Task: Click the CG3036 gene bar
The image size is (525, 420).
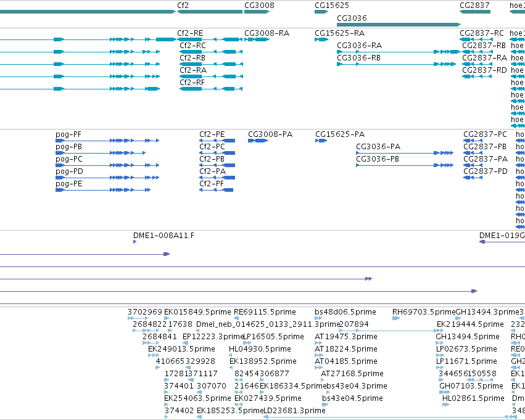Action: 399,25
